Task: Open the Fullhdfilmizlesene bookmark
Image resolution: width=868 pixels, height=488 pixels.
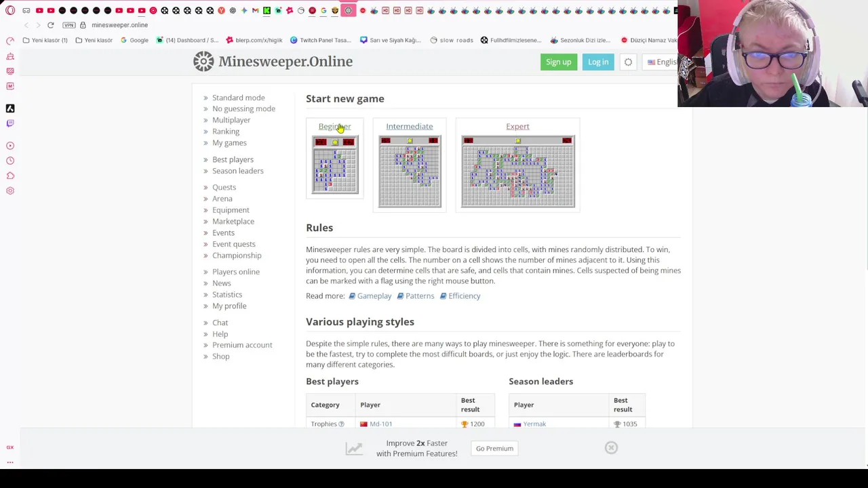Action: coord(511,40)
